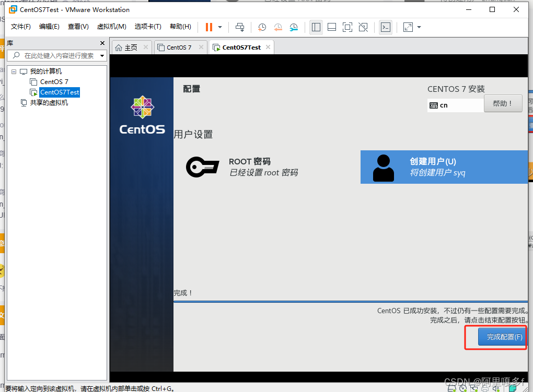Open the suspend button dropdown arrow

(221, 27)
